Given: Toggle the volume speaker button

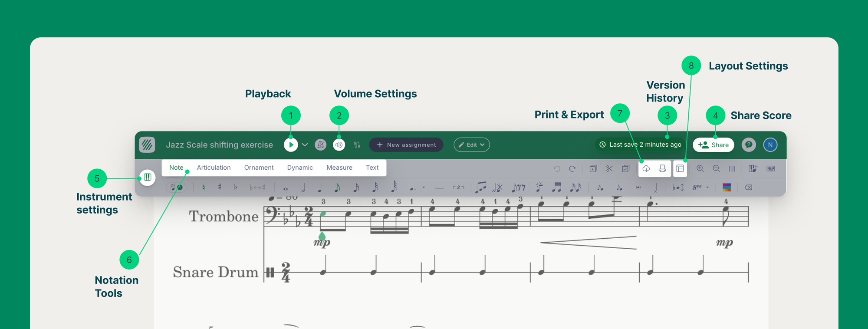Looking at the screenshot, I should tap(339, 145).
